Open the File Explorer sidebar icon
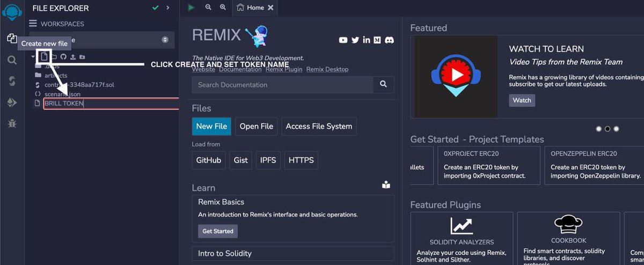Screen dimensions: 644x265 point(12,38)
